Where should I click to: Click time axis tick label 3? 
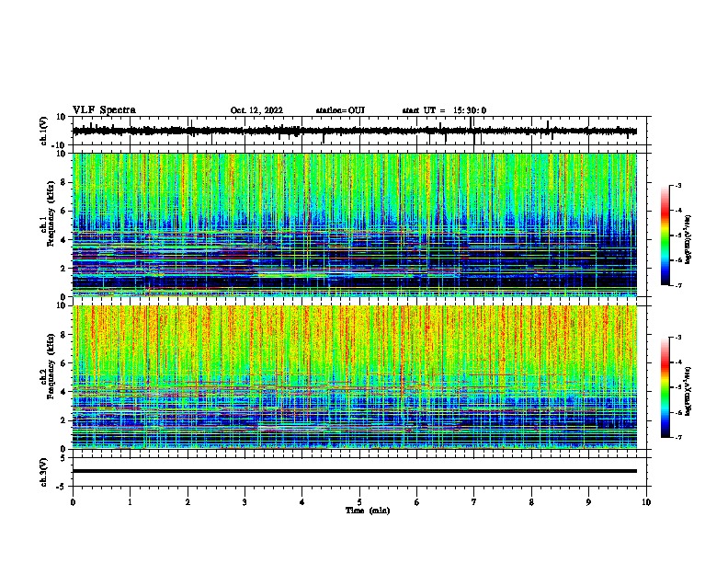coord(245,502)
